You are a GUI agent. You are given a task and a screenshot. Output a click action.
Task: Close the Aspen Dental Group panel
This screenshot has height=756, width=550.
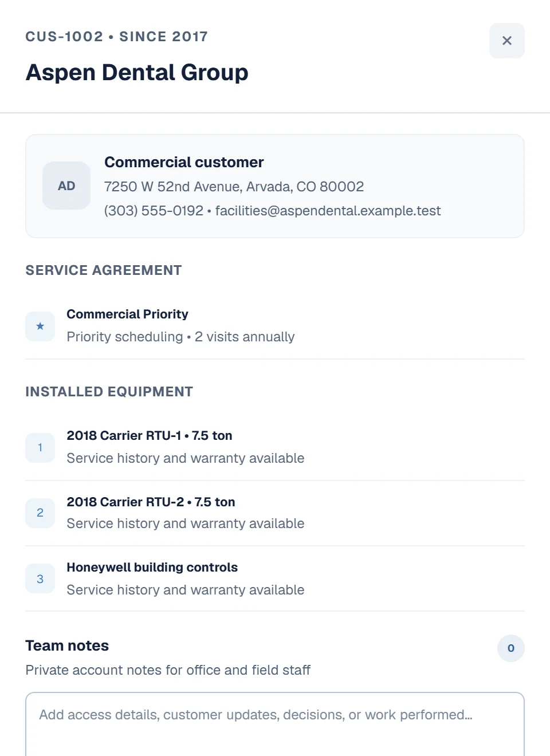[507, 41]
